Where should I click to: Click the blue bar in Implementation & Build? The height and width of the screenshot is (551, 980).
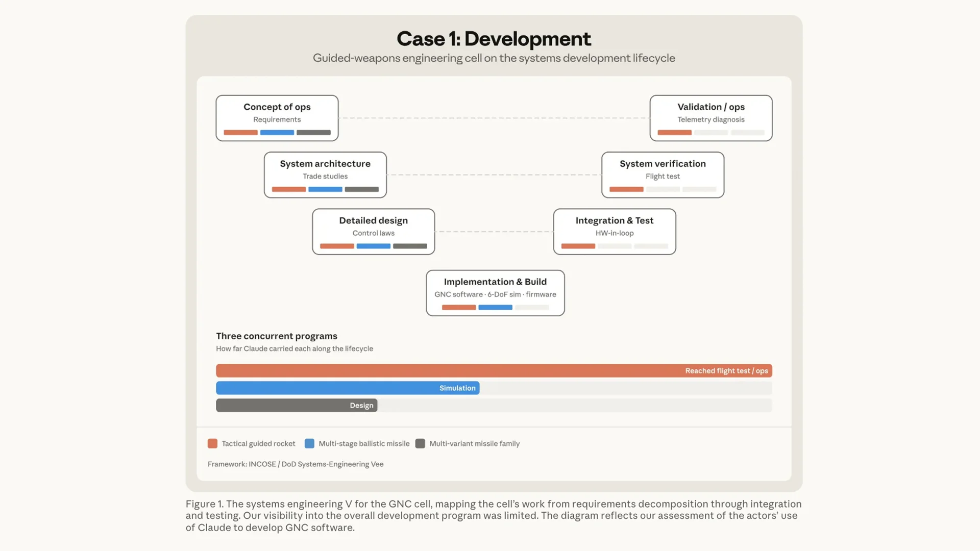pyautogui.click(x=495, y=307)
